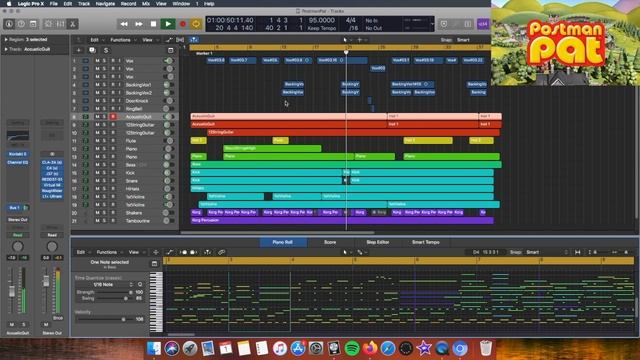This screenshot has height=360, width=640.
Task: Toggle Catch Playhead icon in Piano Roll toolbar
Action: [x=208, y=252]
